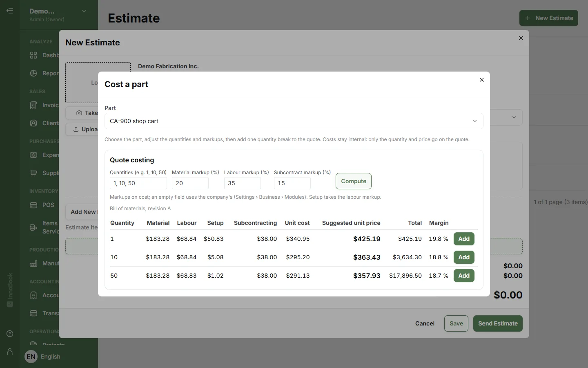Screen dimensions: 588x368
Task: Click Cancel in New Estimate dialog
Action: [x=425, y=323]
